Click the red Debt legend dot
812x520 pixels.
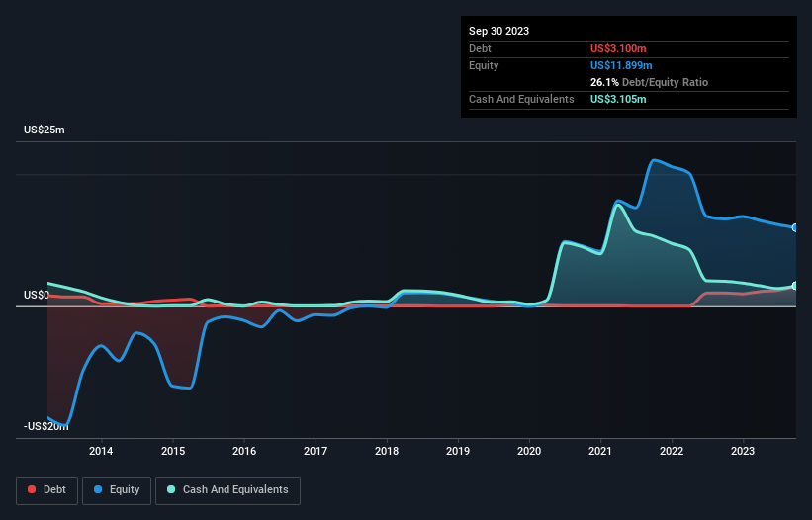(x=32, y=489)
